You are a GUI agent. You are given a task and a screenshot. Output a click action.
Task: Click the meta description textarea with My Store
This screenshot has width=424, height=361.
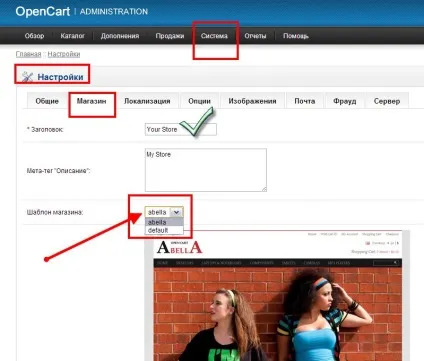(206, 170)
